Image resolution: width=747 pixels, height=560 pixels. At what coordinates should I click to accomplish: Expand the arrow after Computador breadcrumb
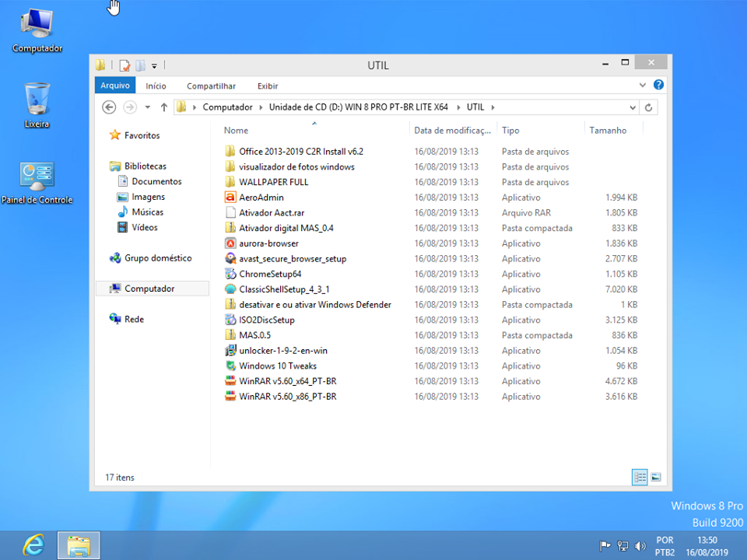[x=261, y=107]
